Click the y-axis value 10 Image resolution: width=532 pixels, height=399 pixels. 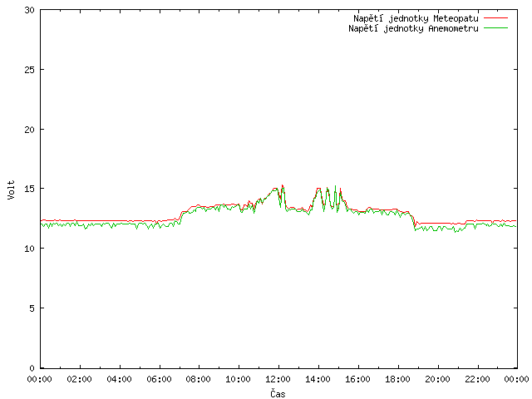point(30,249)
